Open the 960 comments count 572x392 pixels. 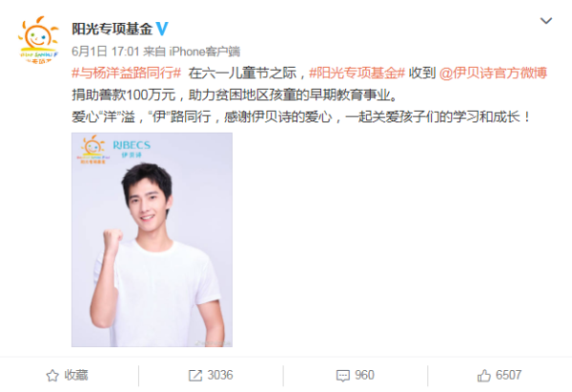364,375
